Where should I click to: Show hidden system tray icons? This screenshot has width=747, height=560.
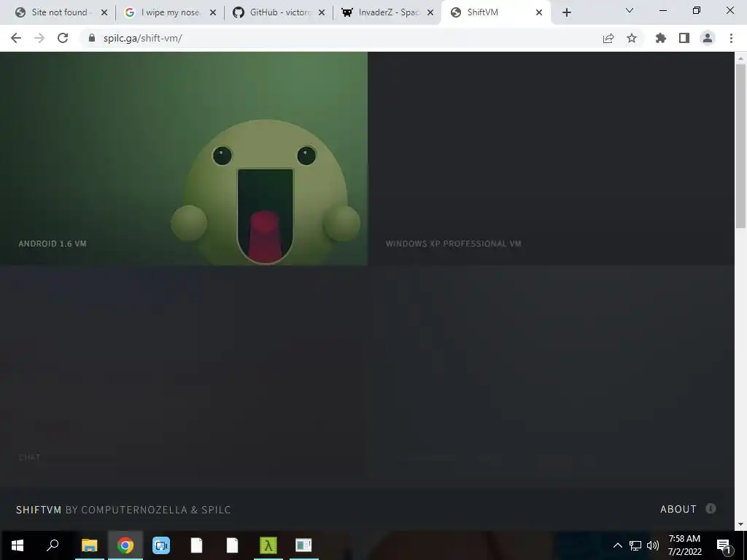(617, 545)
